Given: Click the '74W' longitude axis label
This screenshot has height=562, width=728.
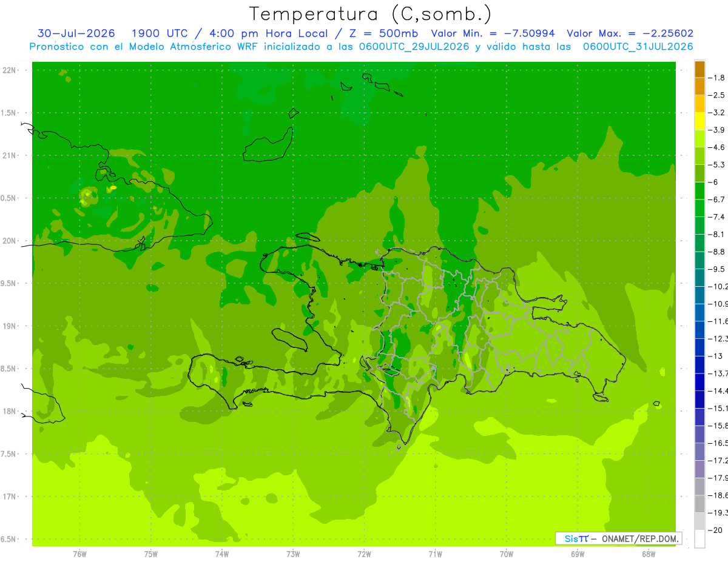Looking at the screenshot, I should (x=222, y=554).
